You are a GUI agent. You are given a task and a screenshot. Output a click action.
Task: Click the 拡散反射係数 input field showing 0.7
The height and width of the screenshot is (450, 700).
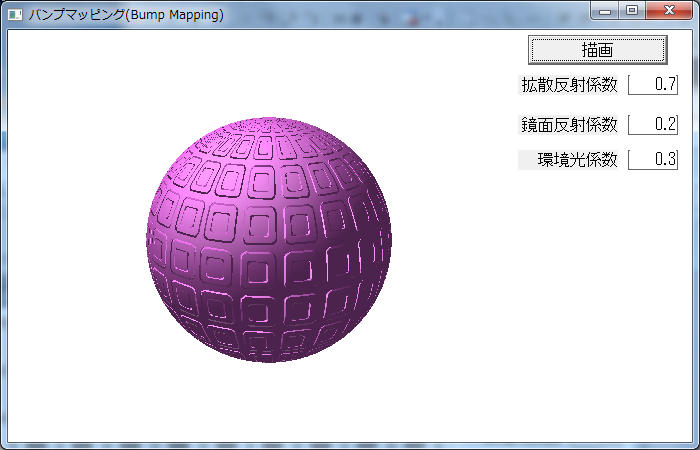[x=653, y=85]
